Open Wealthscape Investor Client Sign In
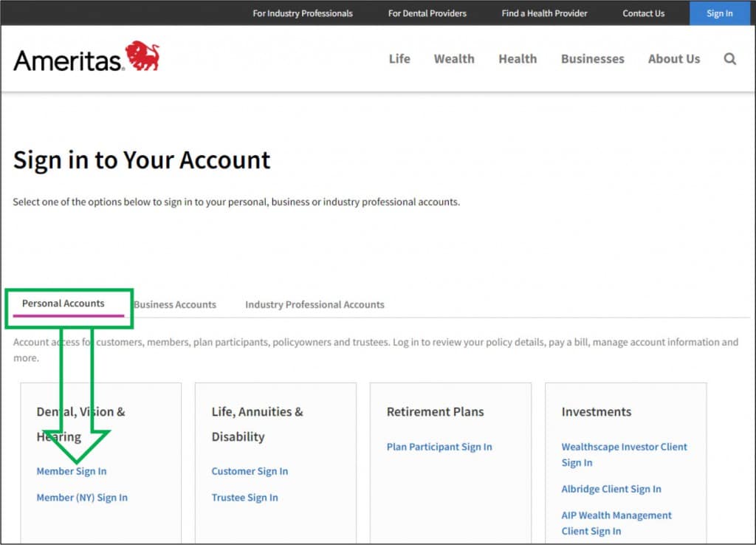This screenshot has width=756, height=545. click(624, 454)
